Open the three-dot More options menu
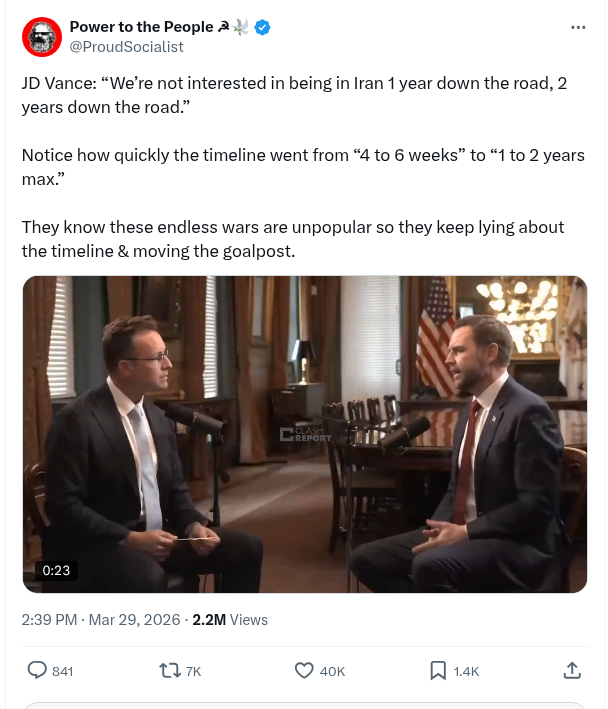The image size is (608, 709). click(578, 28)
